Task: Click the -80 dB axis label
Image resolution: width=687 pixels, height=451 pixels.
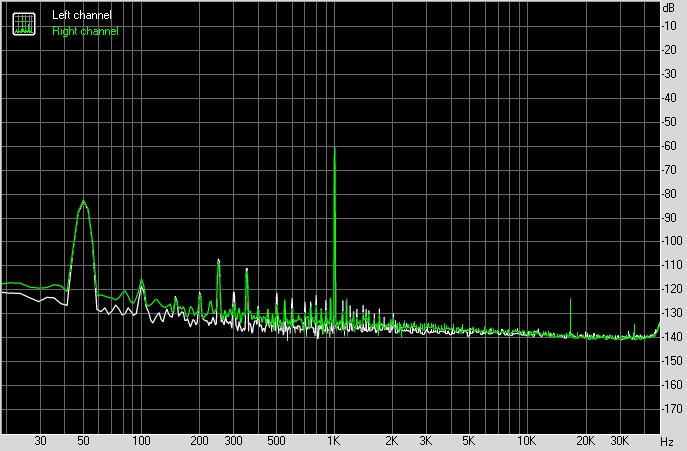Action: 670,193
